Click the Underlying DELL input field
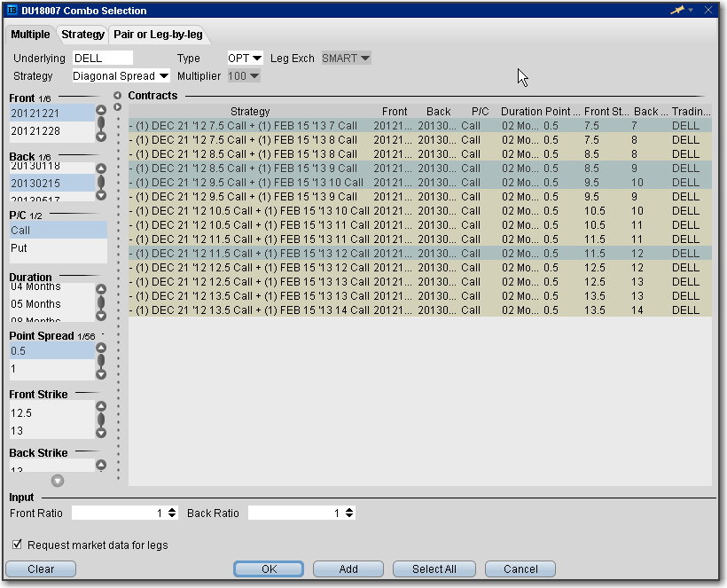The image size is (727, 588). click(x=102, y=59)
